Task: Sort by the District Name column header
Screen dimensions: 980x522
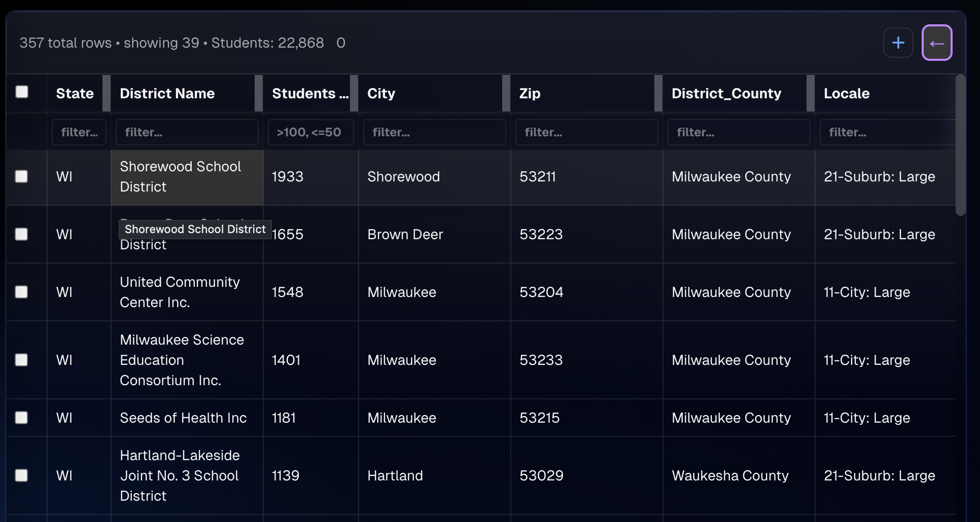Action: [167, 93]
